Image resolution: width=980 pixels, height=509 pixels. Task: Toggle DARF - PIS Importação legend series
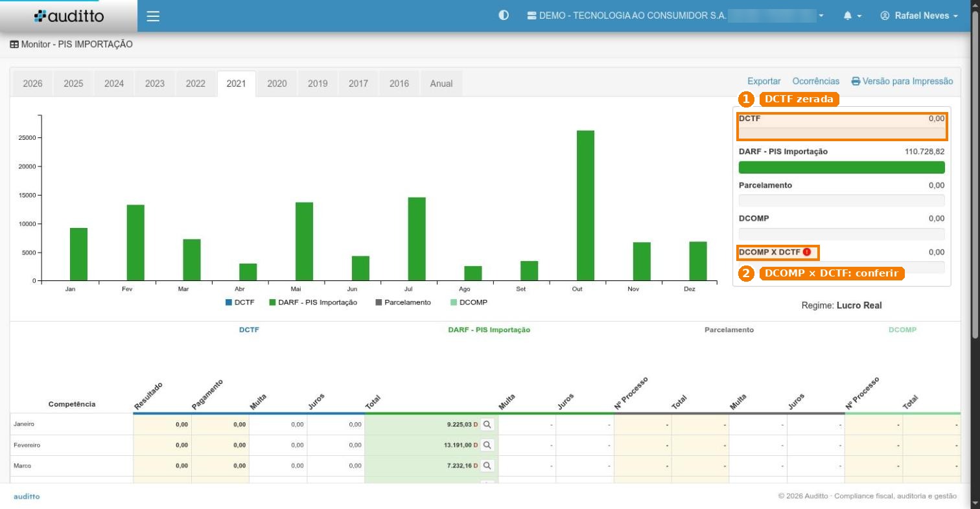click(x=313, y=302)
